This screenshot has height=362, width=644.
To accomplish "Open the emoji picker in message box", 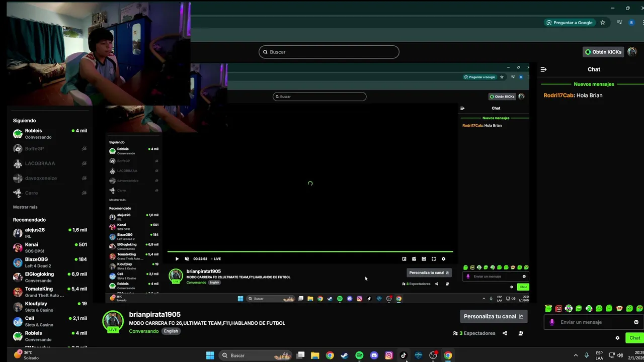I will point(636,322).
